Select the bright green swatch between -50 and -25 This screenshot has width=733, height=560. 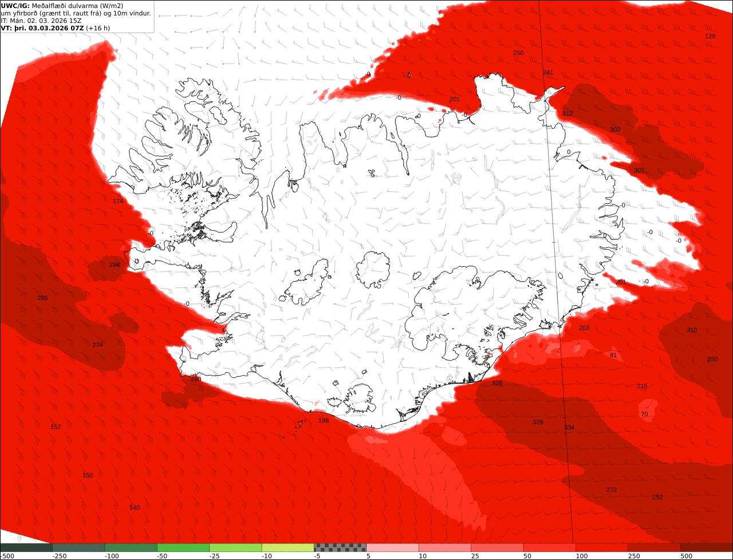pos(183,547)
